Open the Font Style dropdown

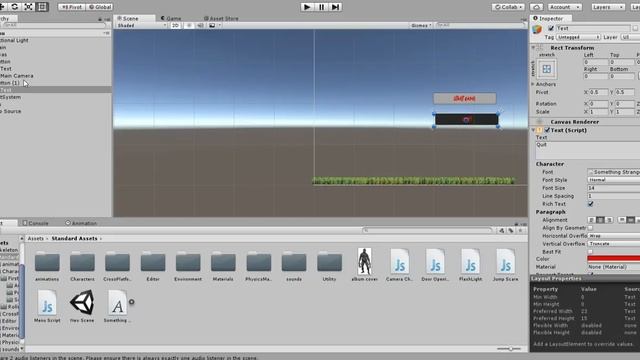click(x=613, y=180)
